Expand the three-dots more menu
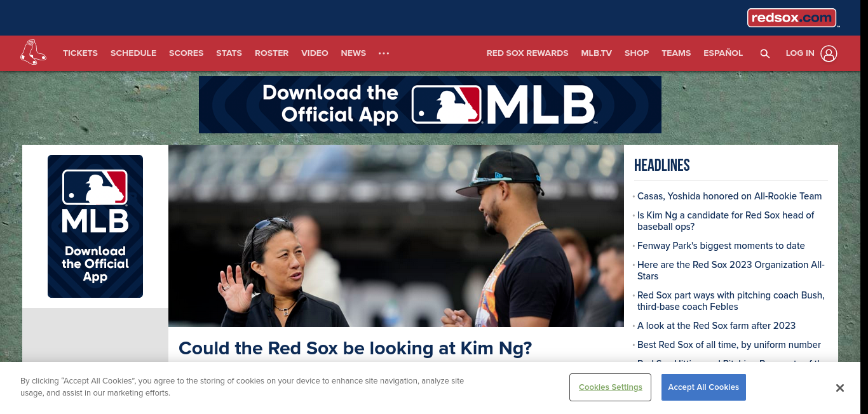Viewport: 868px width, 414px height. pyautogui.click(x=384, y=53)
